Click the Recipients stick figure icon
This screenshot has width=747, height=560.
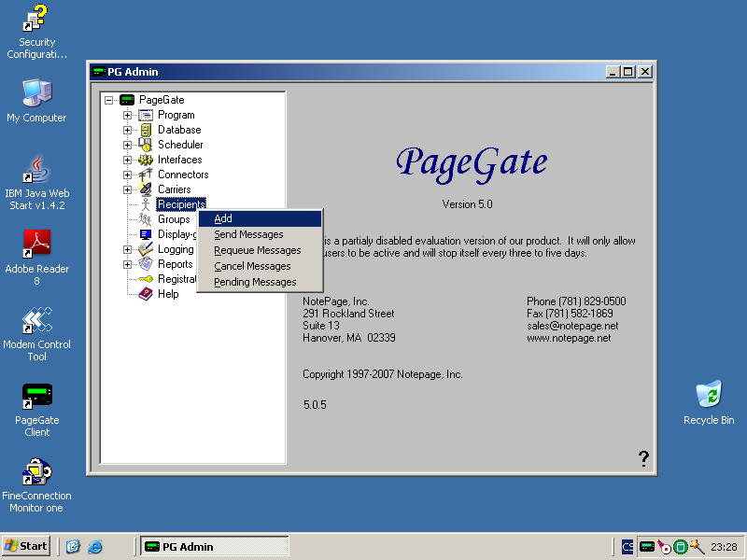tap(146, 204)
